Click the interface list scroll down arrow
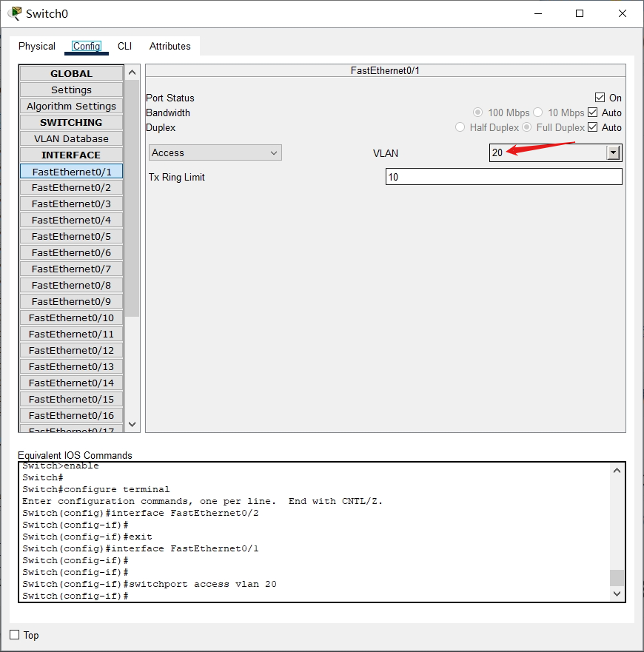This screenshot has height=652, width=644. [x=133, y=425]
